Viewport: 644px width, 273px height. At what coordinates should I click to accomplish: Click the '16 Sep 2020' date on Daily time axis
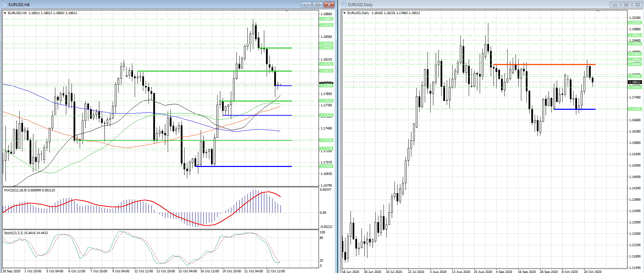click(526, 272)
